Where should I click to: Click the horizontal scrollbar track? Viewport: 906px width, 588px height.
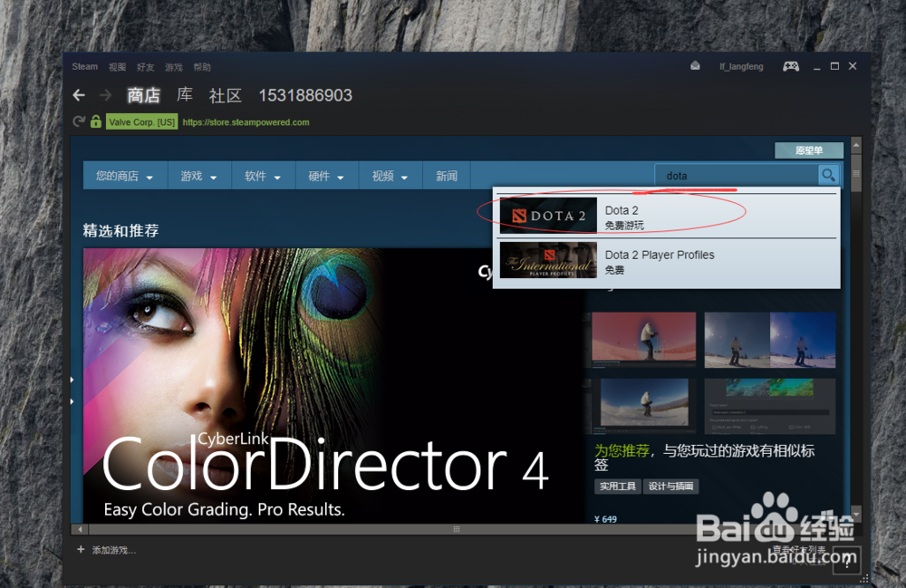click(457, 529)
